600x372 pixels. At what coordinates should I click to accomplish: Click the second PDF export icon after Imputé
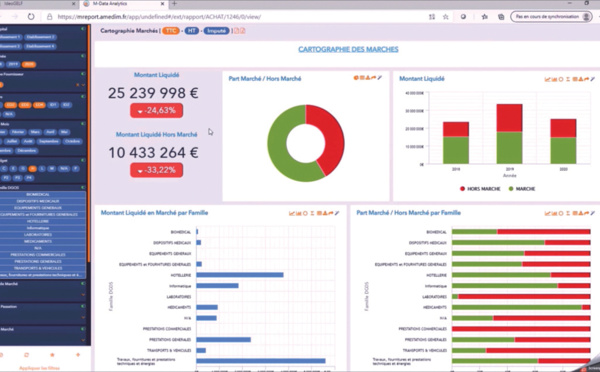tap(243, 31)
